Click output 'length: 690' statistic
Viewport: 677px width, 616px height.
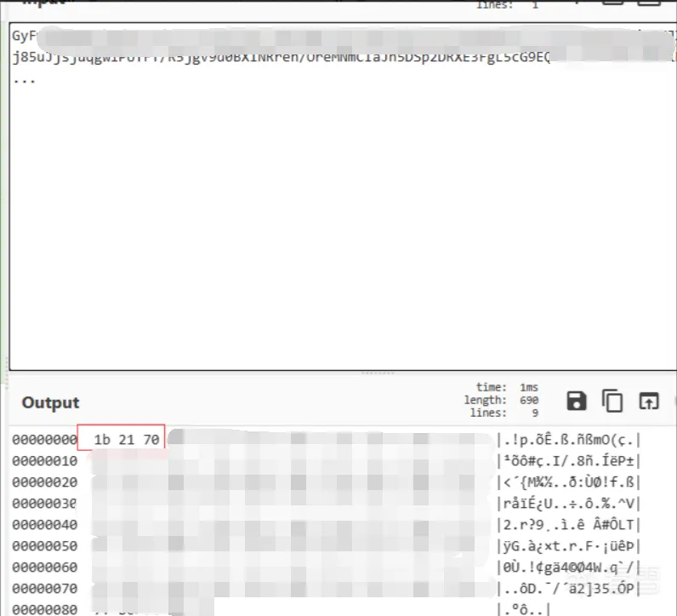(501, 400)
